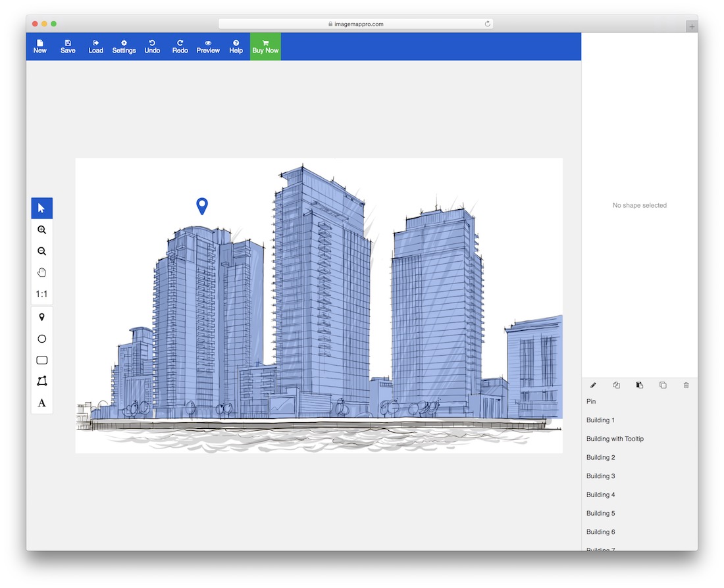724x588 pixels.
Task: Reset zoom with the 1:1 button
Action: (x=41, y=294)
